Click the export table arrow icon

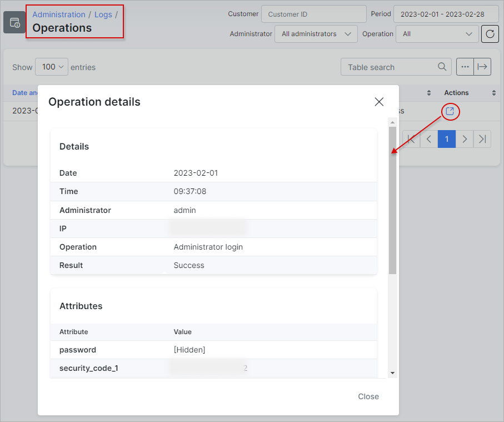(x=482, y=67)
